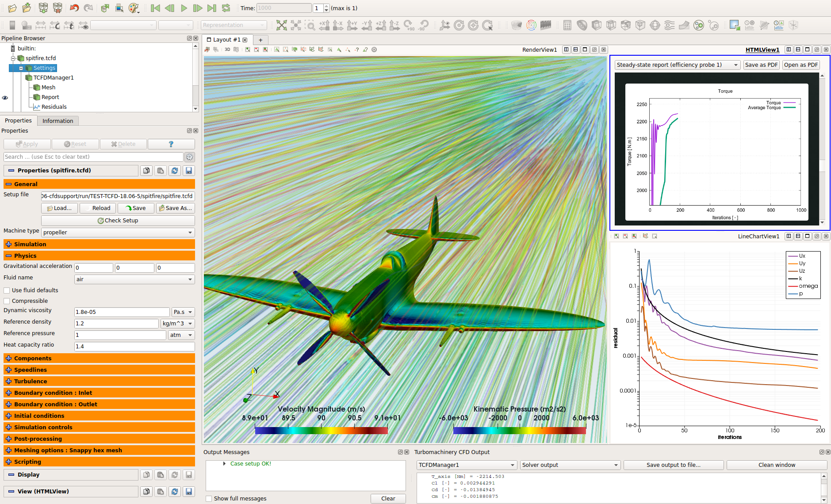Viewport: 831px width, 504px height.
Task: Click the Check Setup button
Action: click(118, 221)
